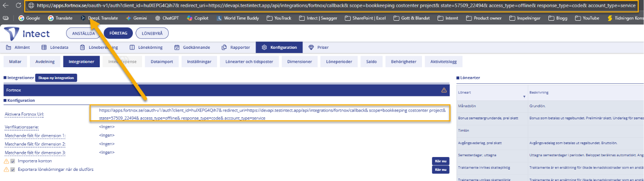Go to the Mallar subtab
Screen dimensions: 644x181
[15, 61]
